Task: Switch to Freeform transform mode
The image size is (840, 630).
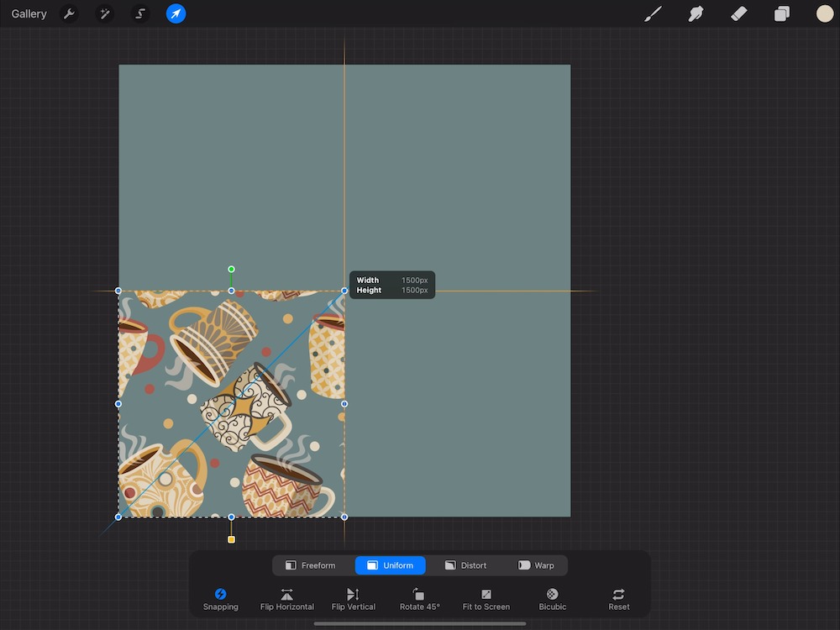Action: pyautogui.click(x=310, y=565)
